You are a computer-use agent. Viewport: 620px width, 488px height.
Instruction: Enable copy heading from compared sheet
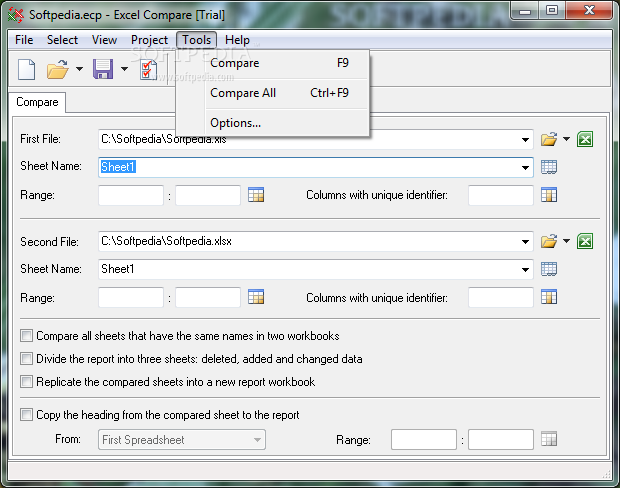26,415
